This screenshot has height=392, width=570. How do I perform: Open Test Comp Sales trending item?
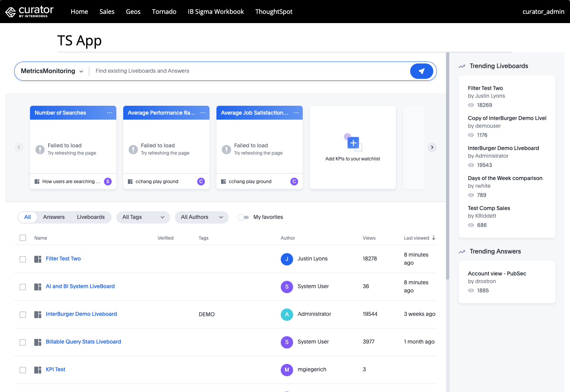489,208
